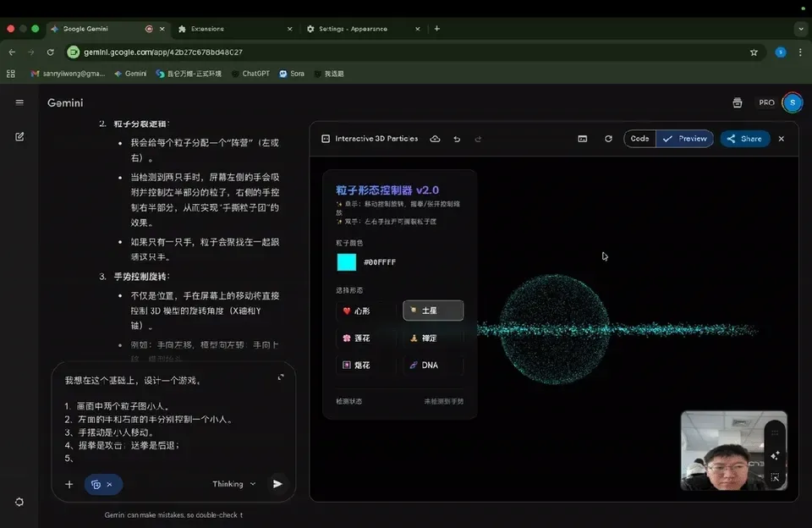Redo the canvas change with the redo arrow
The image size is (812, 528).
(x=478, y=139)
